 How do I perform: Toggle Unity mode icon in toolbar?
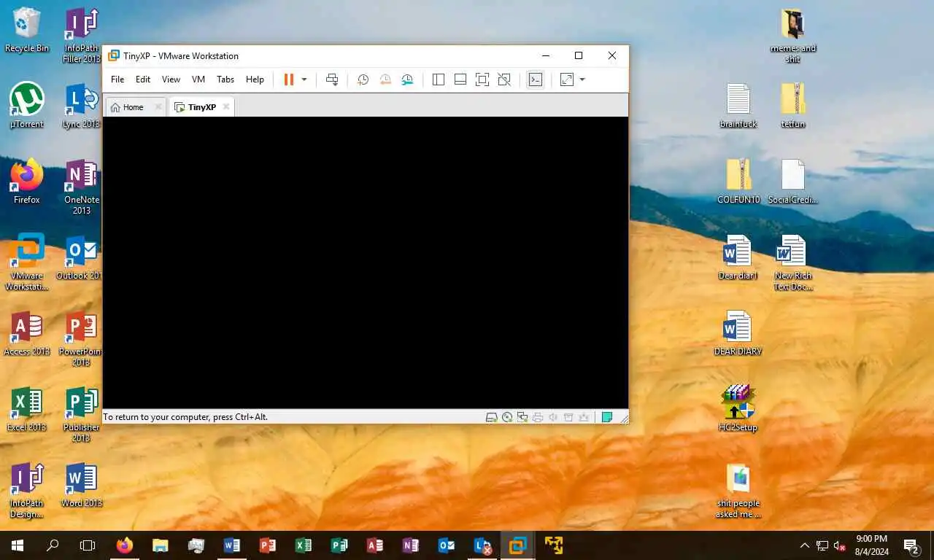tap(504, 79)
